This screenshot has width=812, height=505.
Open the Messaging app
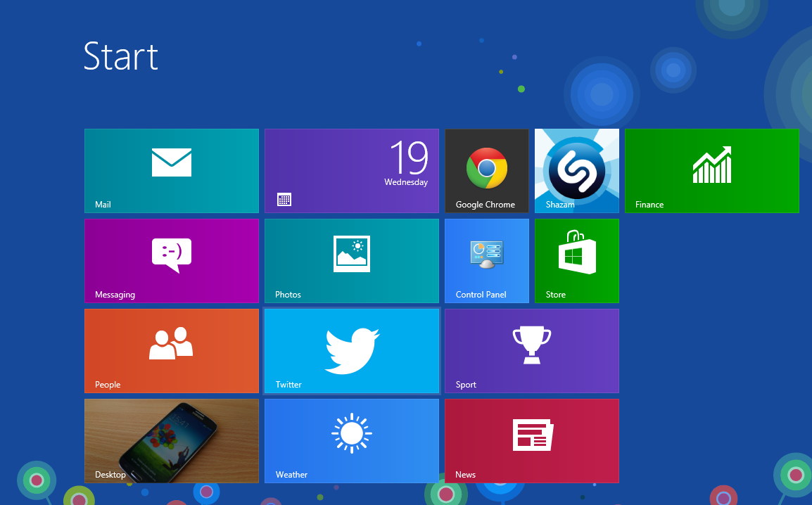[x=171, y=261]
